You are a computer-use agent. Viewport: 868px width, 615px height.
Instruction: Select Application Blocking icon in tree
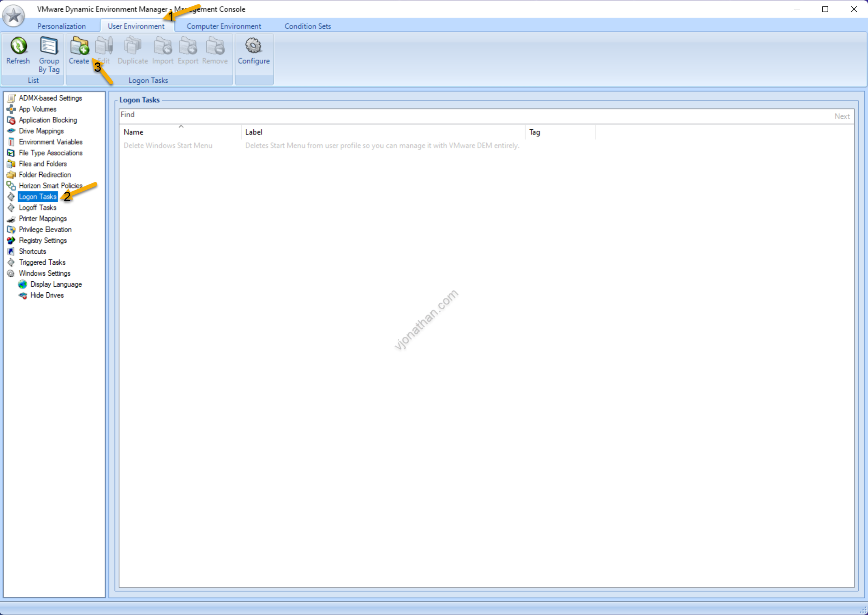pos(11,120)
